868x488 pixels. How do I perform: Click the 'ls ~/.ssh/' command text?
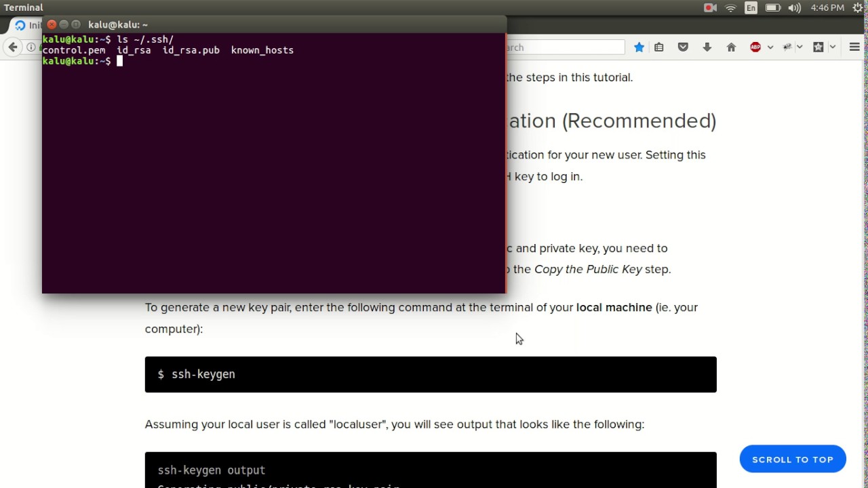[145, 39]
